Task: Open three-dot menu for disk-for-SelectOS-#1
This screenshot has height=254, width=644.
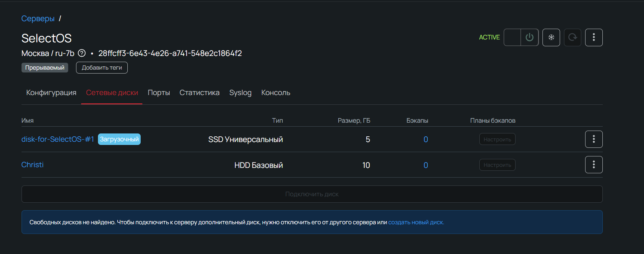Action: 594,139
